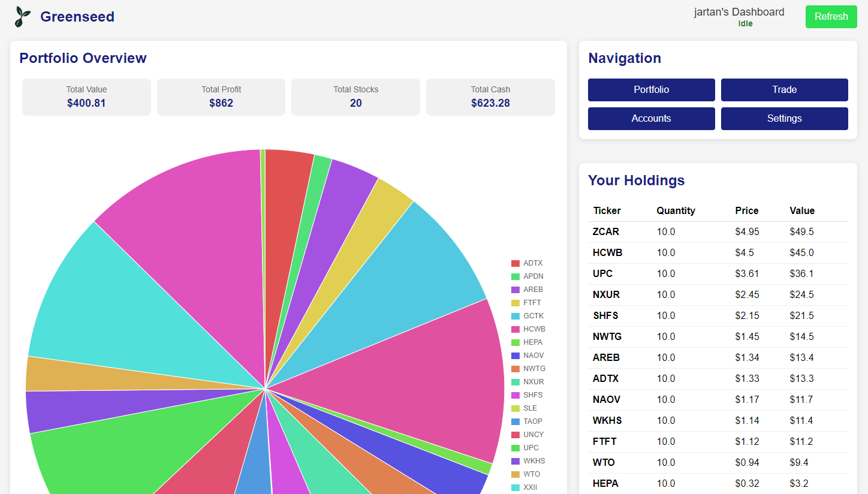Screen dimensions: 868x494
Task: Click the Price column header
Action: pyautogui.click(x=746, y=210)
